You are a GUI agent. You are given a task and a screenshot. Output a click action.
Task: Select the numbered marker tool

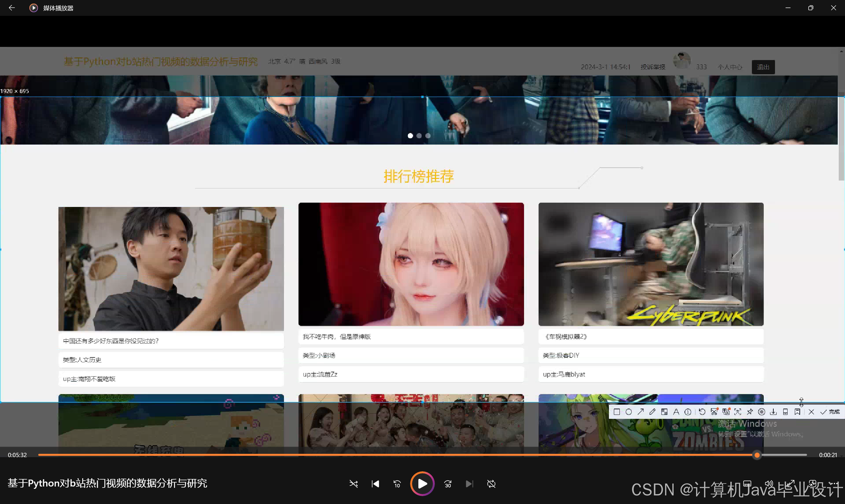click(x=688, y=412)
